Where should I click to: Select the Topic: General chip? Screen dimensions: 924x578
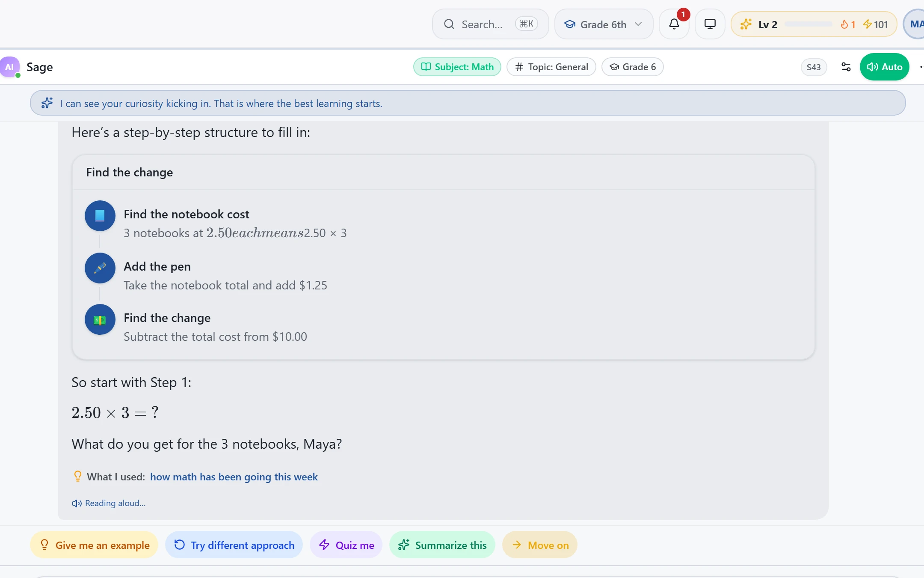pyautogui.click(x=551, y=67)
